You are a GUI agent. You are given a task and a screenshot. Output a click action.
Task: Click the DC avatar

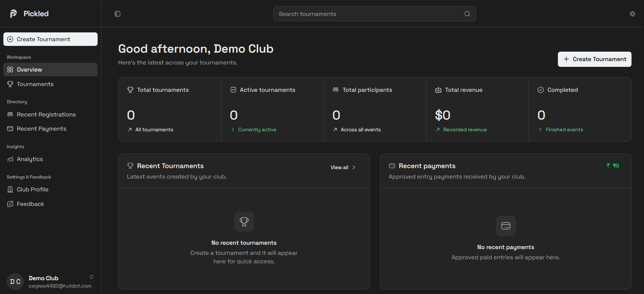tap(15, 282)
